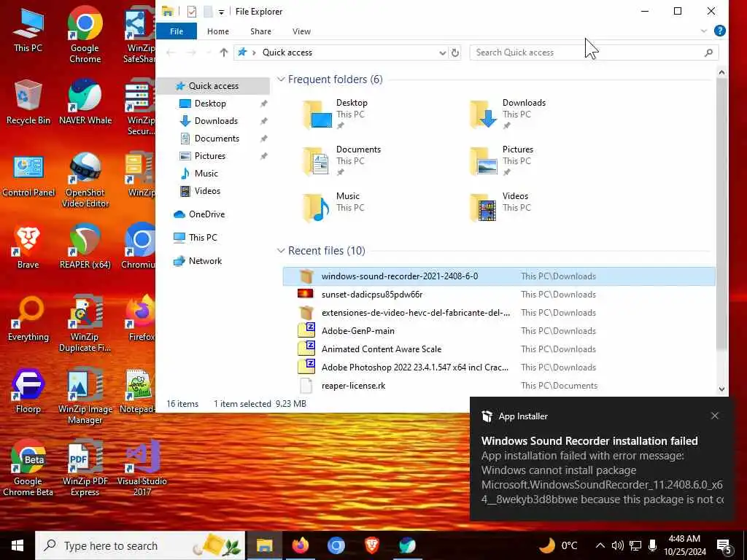
Task: Open the weather widget showing 0°C
Action: pos(558,545)
